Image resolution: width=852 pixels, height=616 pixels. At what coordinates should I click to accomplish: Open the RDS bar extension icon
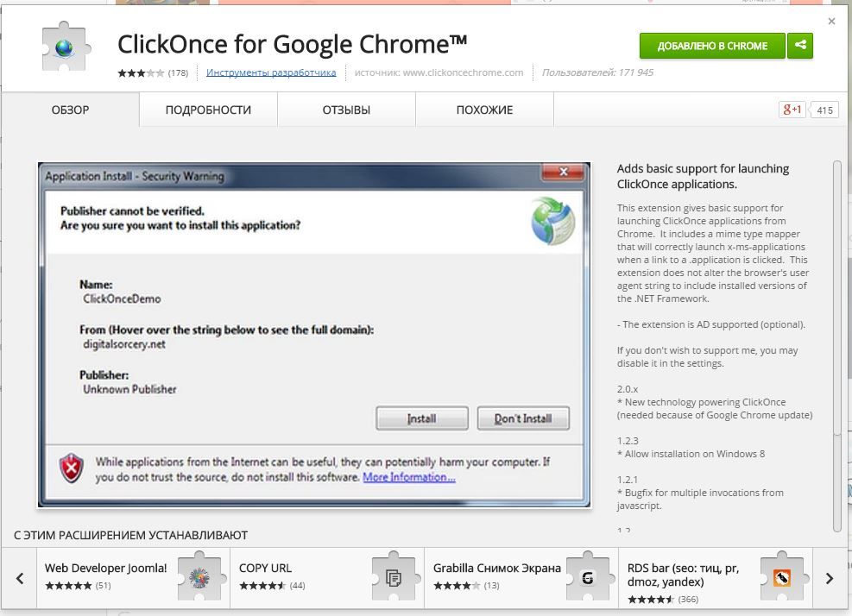[x=782, y=577]
